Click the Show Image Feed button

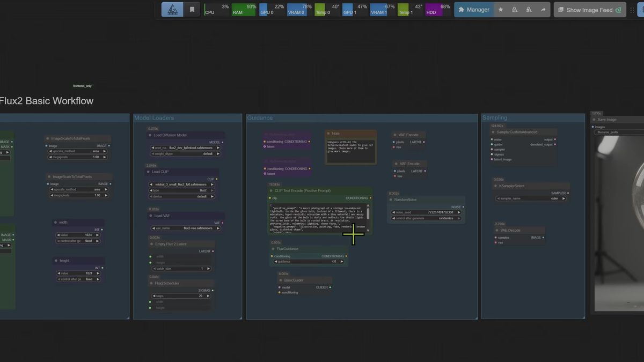coord(590,10)
